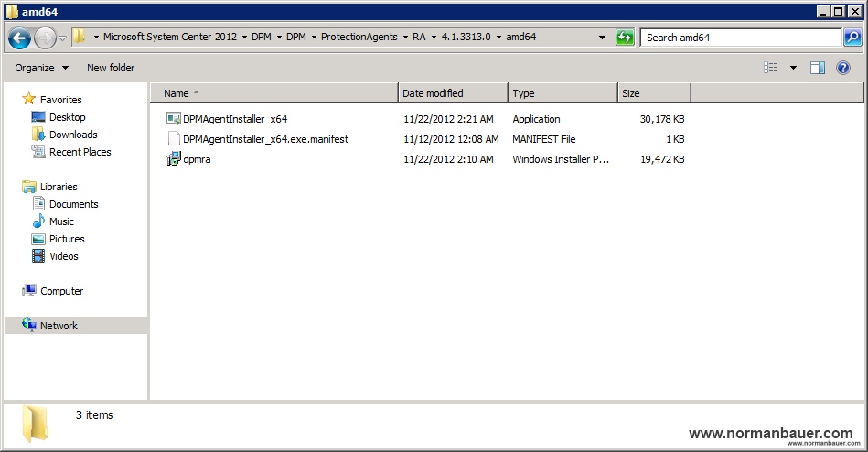Open Downloads in Favorites
This screenshot has height=452, width=868.
[73, 135]
